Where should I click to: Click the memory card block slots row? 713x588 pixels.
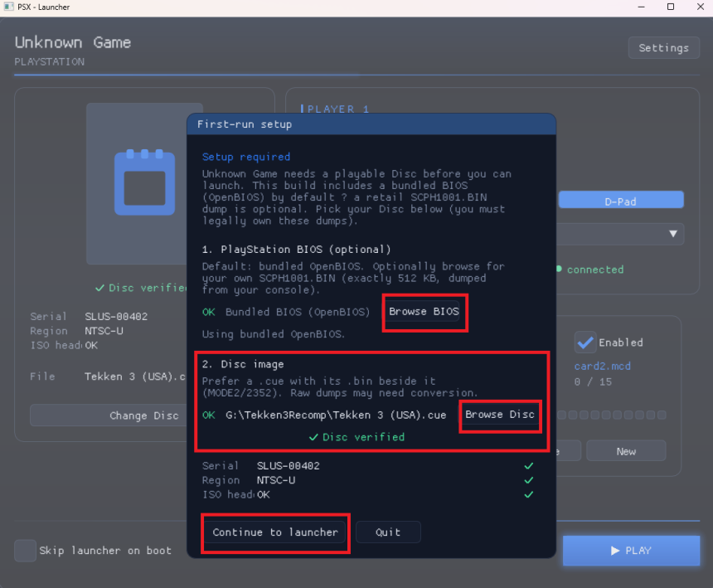[612, 415]
